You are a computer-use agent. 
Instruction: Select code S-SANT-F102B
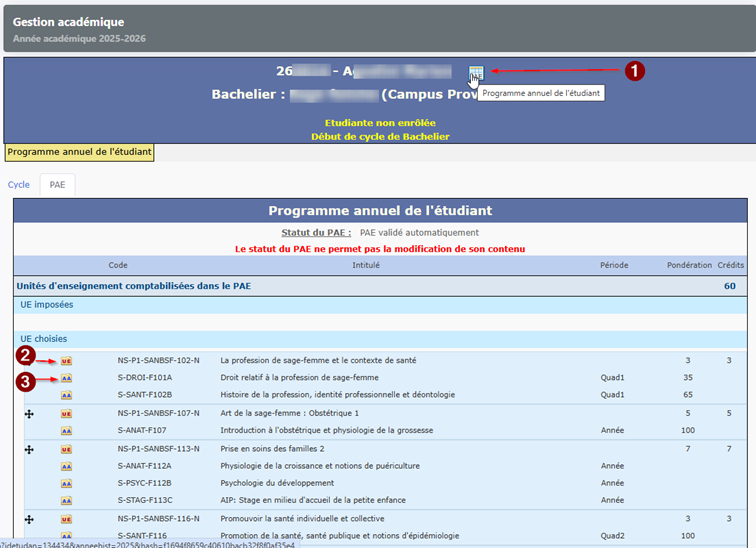click(x=145, y=394)
